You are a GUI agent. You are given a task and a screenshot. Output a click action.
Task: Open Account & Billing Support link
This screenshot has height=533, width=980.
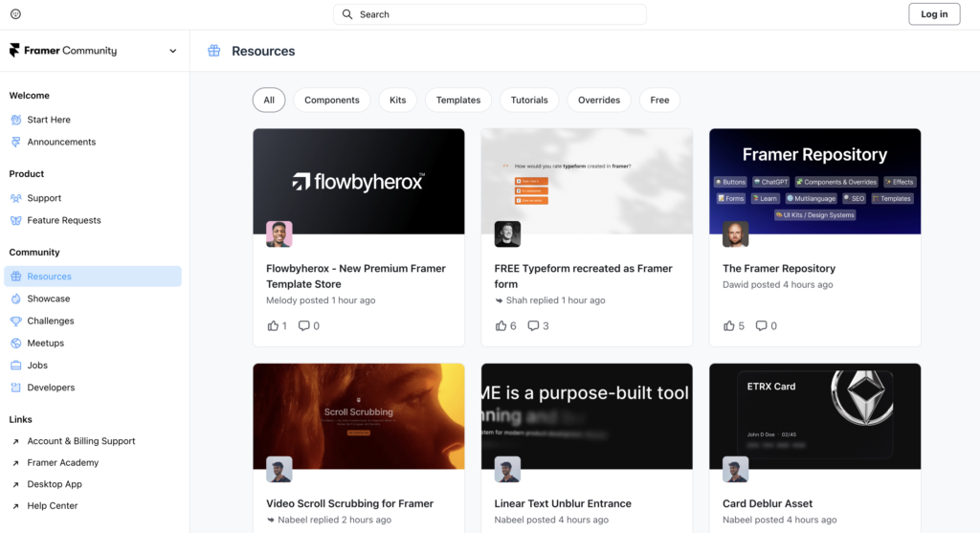tap(81, 441)
